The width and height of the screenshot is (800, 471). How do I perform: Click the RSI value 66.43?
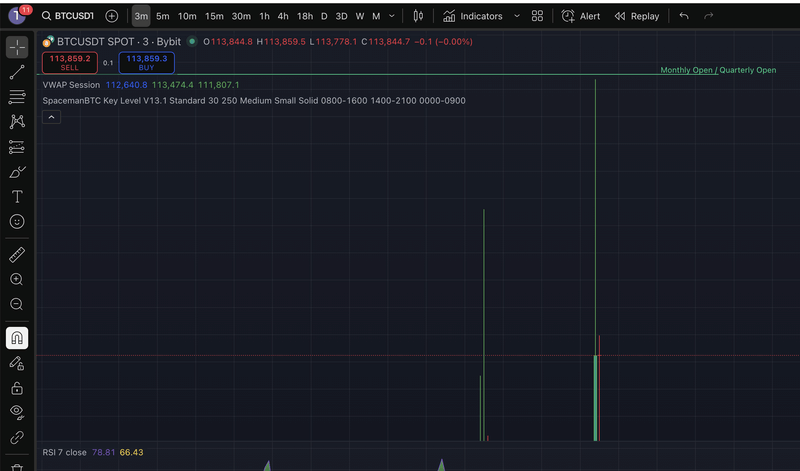131,452
